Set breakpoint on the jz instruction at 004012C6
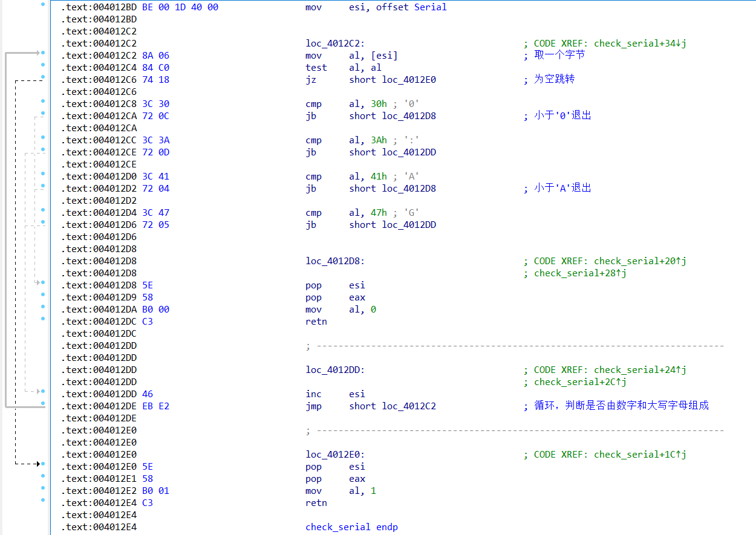 point(43,77)
